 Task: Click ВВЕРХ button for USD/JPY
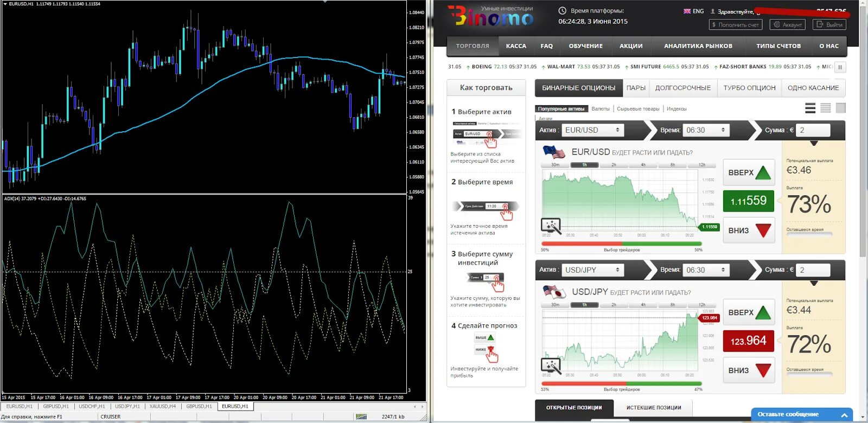[x=749, y=312]
